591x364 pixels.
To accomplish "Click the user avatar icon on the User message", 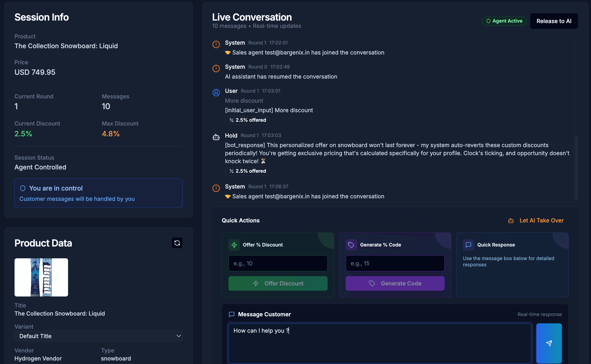I will (x=216, y=93).
